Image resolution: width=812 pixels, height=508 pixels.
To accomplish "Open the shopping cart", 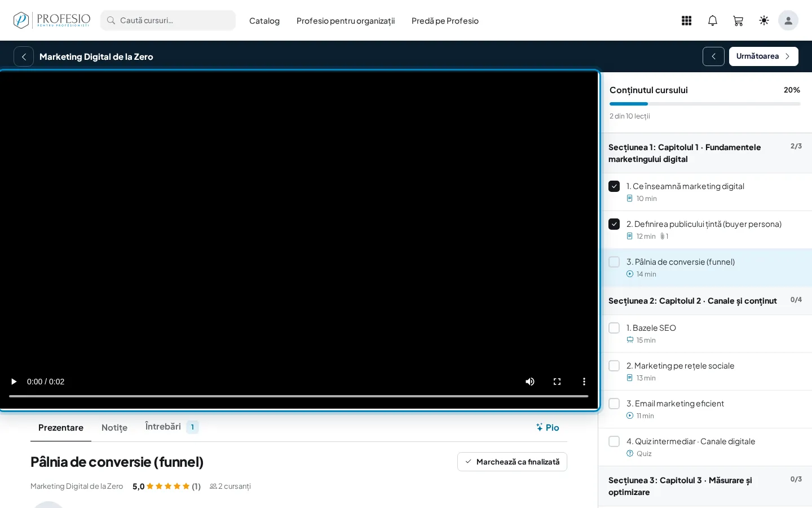I will [x=738, y=21].
